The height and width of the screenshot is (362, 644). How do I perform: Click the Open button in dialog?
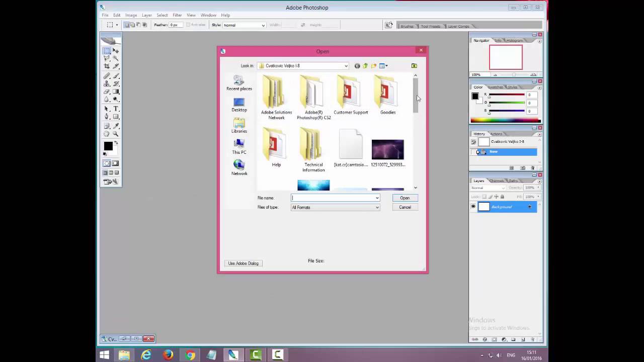pos(405,198)
